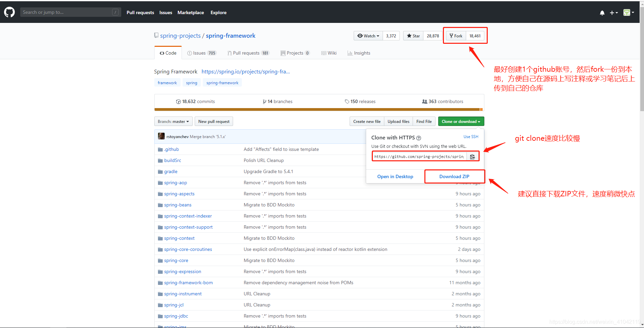Select the framework topic tag
Viewport: 644px width, 328px height.
click(x=167, y=83)
